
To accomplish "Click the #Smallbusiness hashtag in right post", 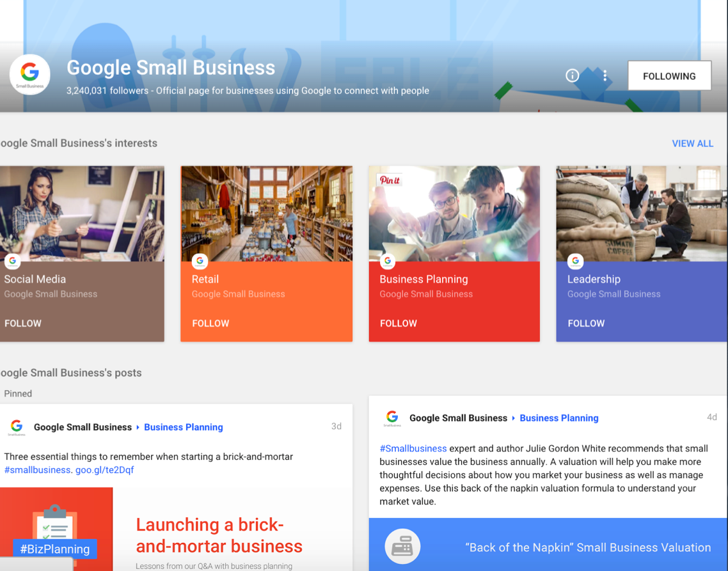I will pos(413,448).
